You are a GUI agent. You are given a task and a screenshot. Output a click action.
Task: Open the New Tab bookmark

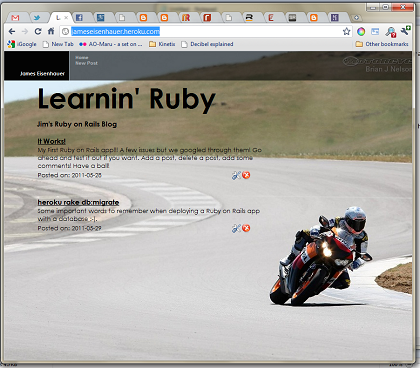(58, 44)
